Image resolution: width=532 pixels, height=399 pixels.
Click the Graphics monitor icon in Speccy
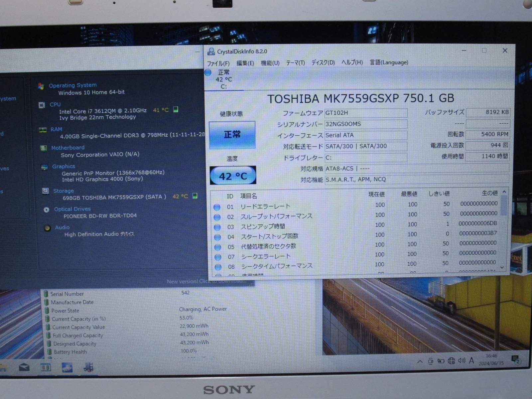click(x=44, y=167)
